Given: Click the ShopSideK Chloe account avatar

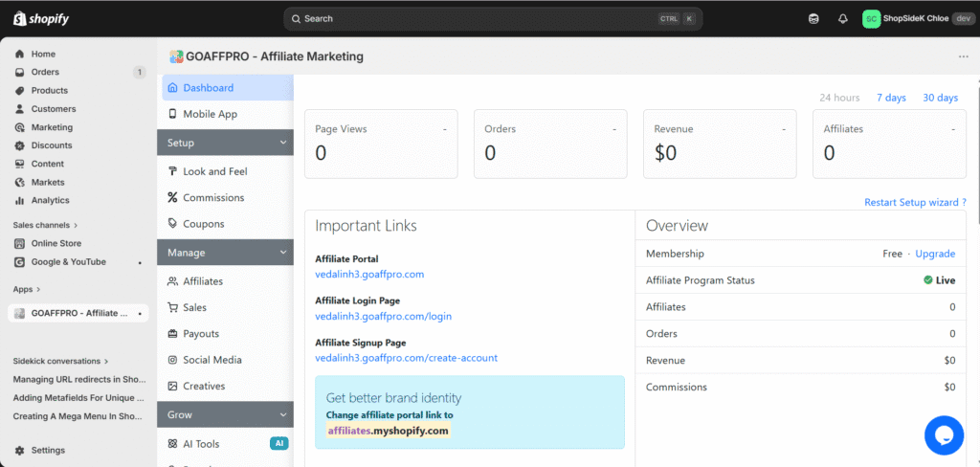Looking at the screenshot, I should pos(871,19).
